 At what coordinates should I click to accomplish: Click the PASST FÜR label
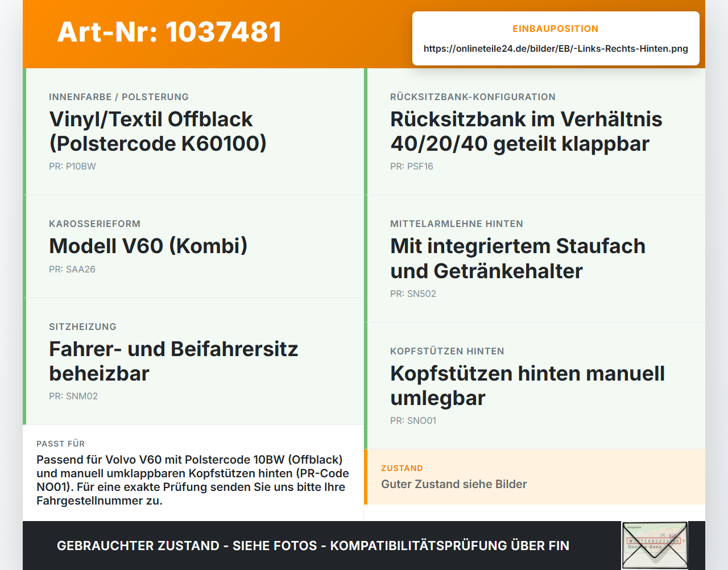[60, 444]
